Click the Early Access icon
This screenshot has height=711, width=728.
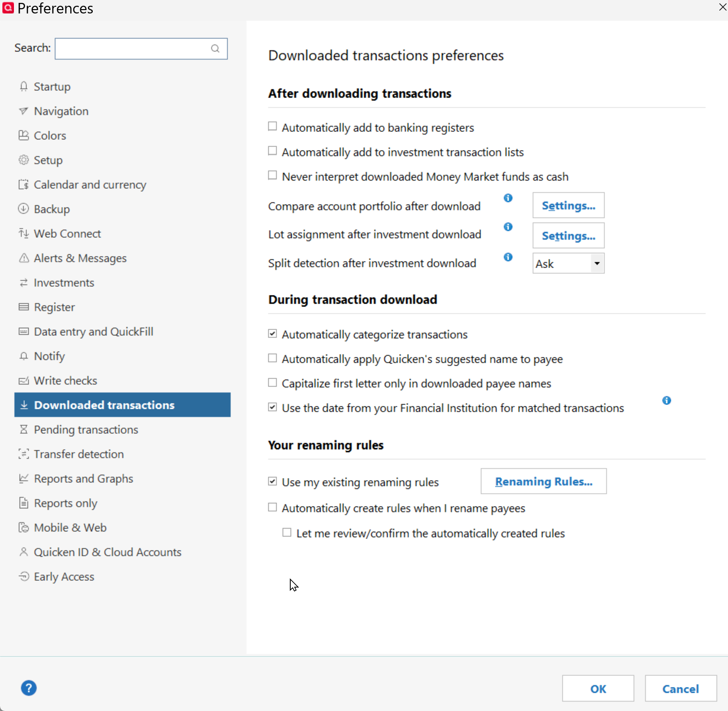click(24, 576)
